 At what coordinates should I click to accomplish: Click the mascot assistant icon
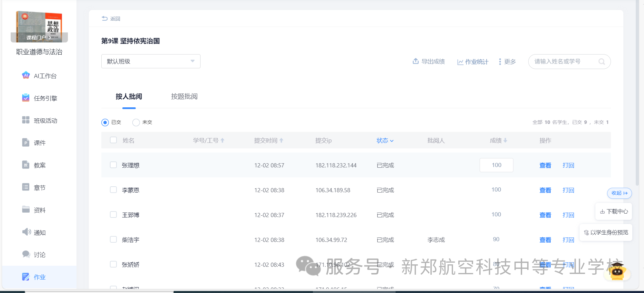617,271
